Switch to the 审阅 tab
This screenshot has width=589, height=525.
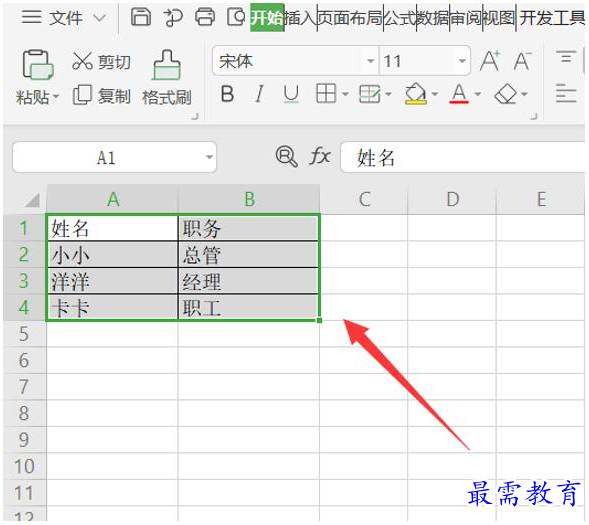point(466,17)
